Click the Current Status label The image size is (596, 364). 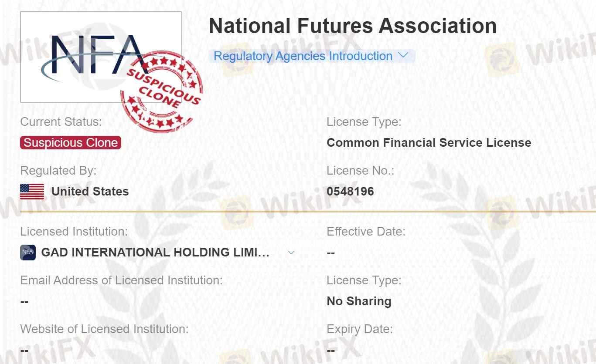(x=61, y=122)
